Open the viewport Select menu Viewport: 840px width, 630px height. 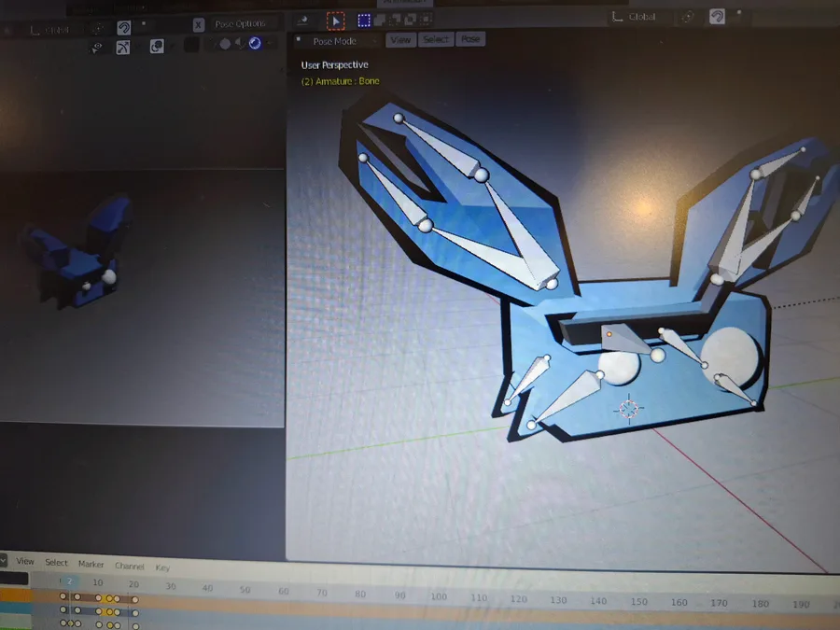pos(436,39)
